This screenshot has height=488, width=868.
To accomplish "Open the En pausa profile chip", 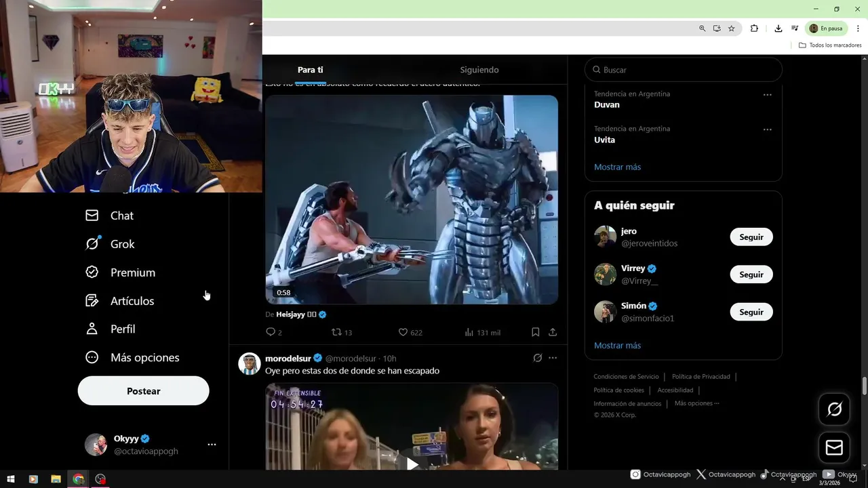I will point(826,28).
